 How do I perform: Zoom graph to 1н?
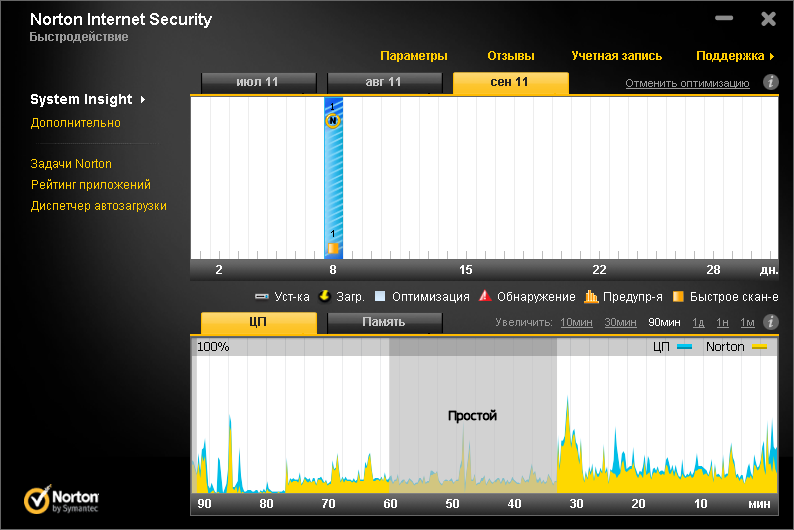722,322
